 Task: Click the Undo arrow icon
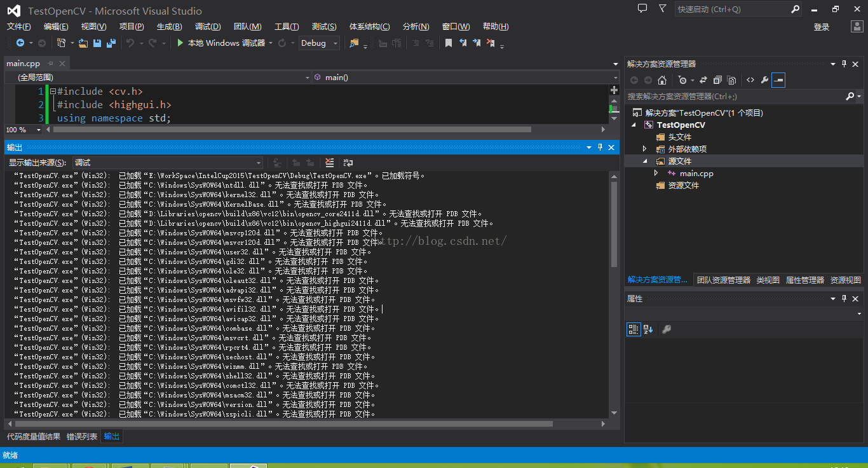[x=130, y=43]
